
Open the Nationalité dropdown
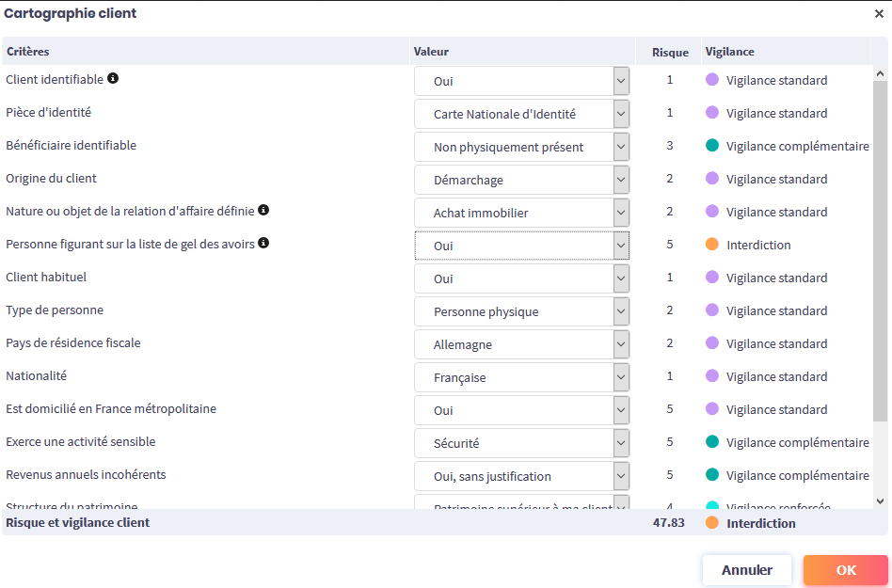(521, 377)
